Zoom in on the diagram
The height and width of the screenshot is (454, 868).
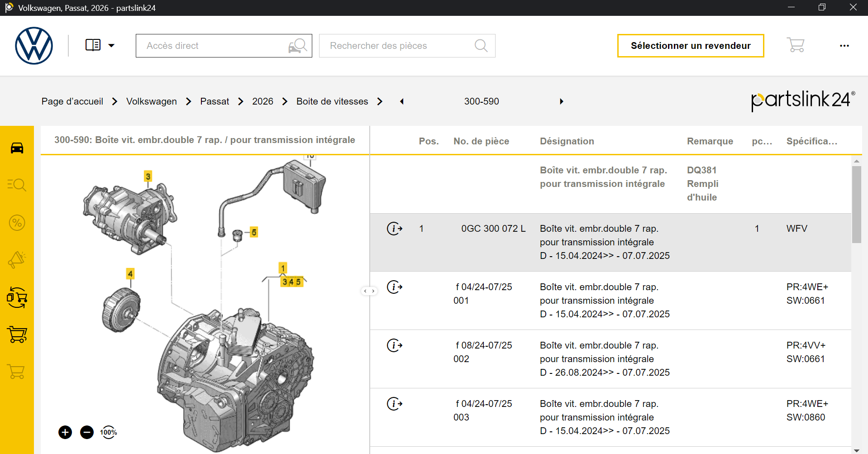point(65,432)
